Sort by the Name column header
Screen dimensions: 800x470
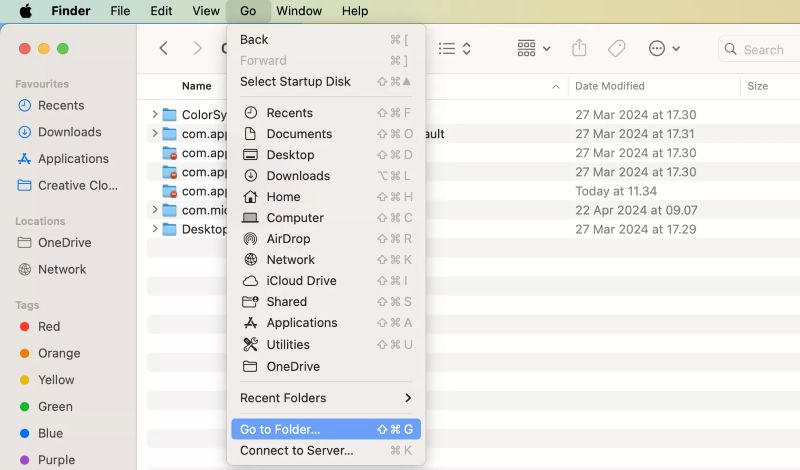point(196,86)
